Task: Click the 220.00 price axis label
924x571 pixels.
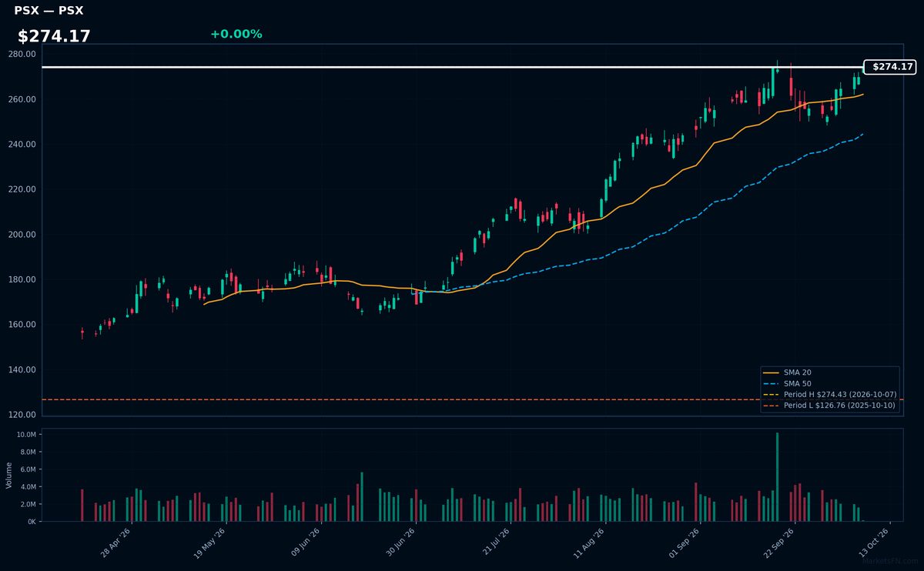Action: coord(22,189)
